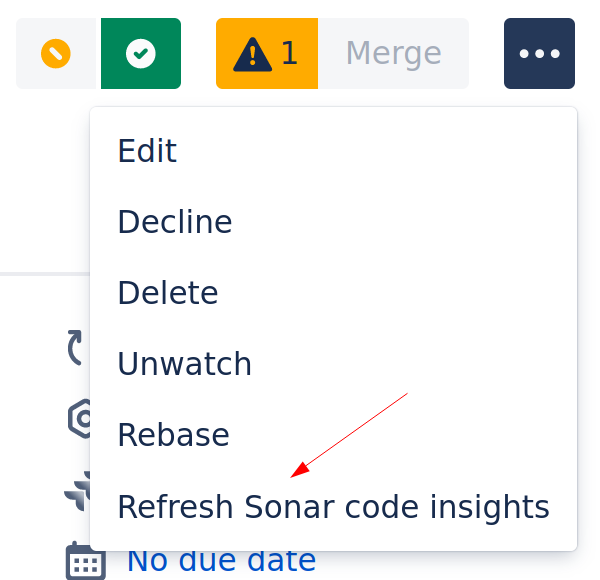
Task: Choose the Rebase menu option
Action: point(173,435)
